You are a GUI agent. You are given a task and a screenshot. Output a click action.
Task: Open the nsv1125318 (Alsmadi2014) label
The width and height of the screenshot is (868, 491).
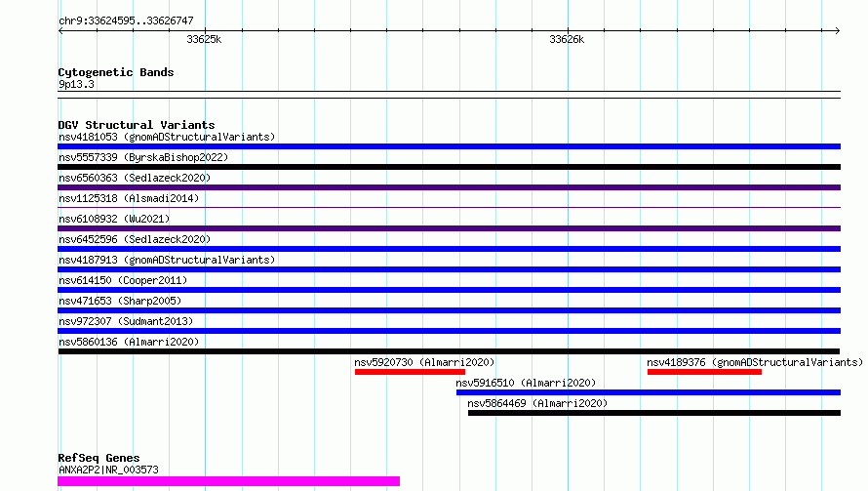point(129,198)
